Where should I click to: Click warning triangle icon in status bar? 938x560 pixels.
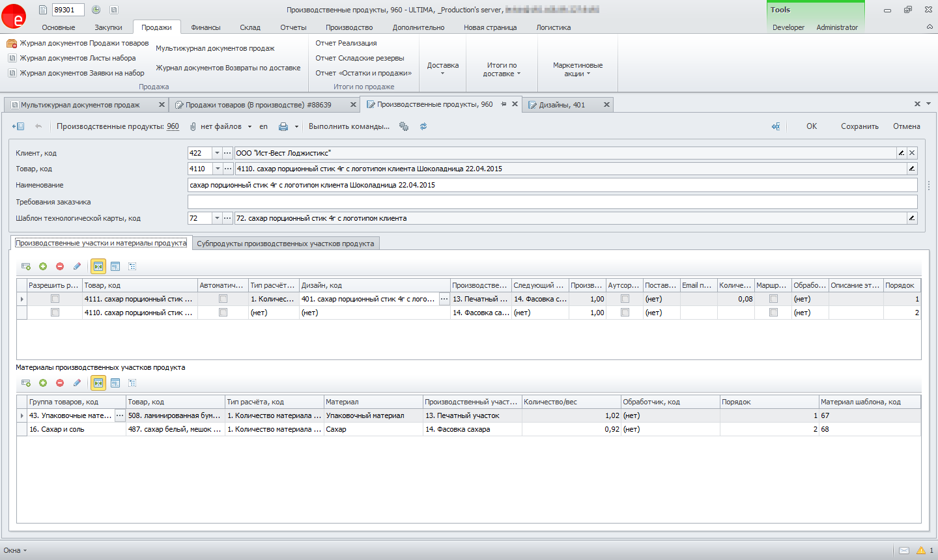pyautogui.click(x=921, y=550)
